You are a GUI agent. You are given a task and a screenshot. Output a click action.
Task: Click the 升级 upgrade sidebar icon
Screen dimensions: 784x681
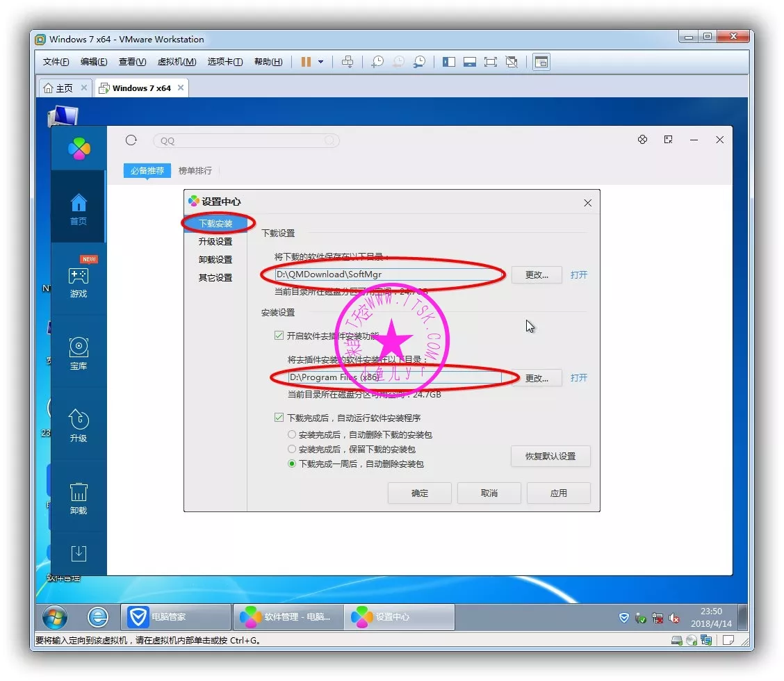[x=79, y=425]
